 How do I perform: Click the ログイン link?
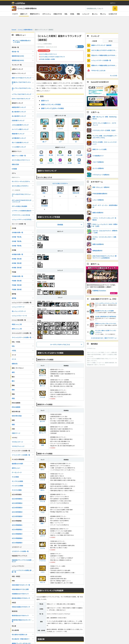[113, 3]
